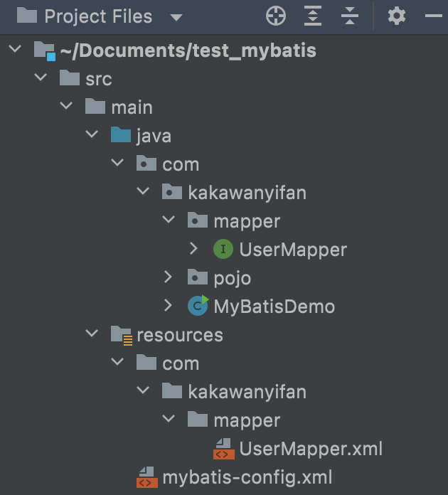The height and width of the screenshot is (495, 448).
Task: Expand the UserMapper interface node
Action: point(194,250)
